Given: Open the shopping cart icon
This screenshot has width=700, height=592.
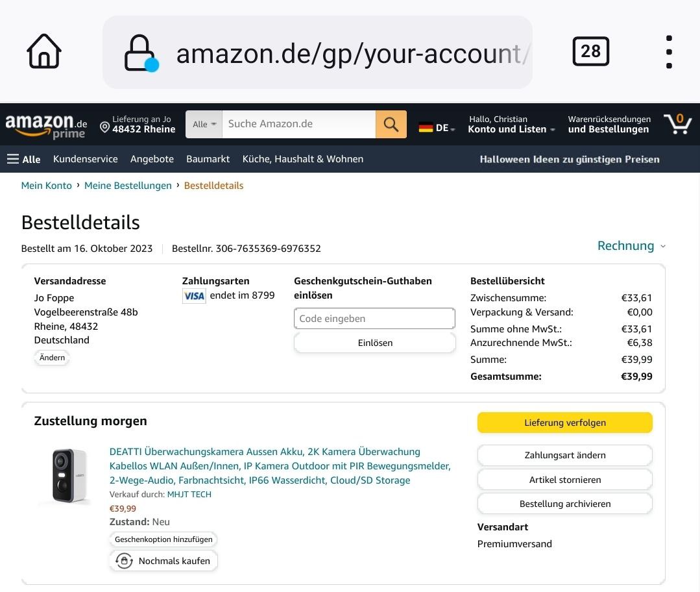Looking at the screenshot, I should 677,123.
